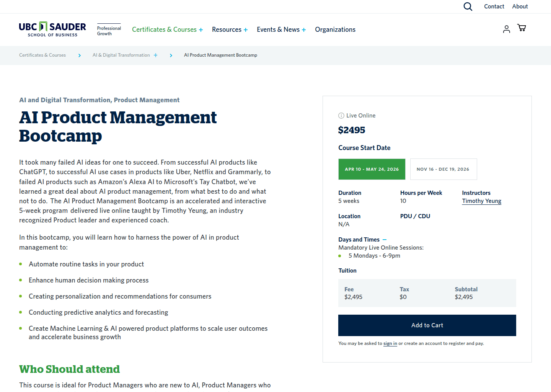551x392 pixels.
Task: Open the search magnifier icon
Action: [468, 7]
